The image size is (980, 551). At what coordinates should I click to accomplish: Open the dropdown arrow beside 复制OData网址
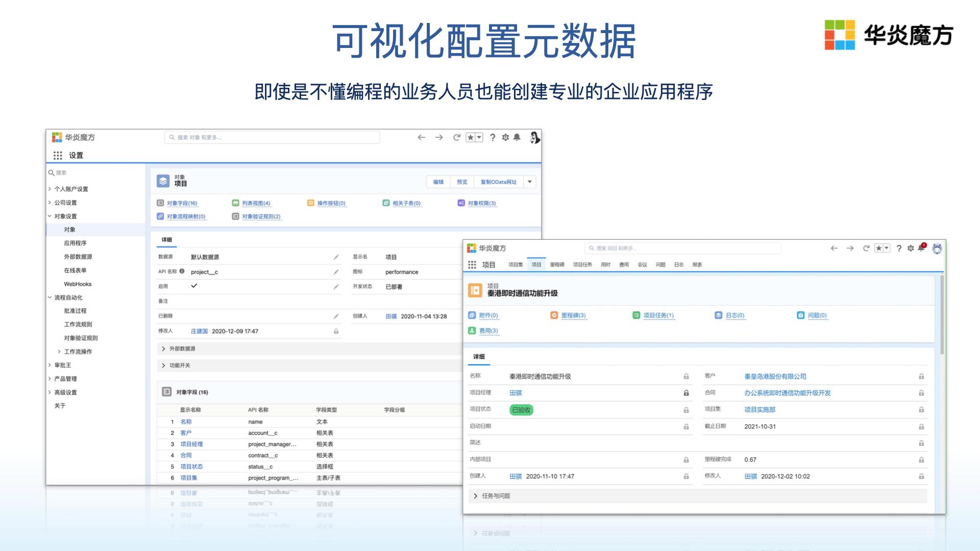tap(530, 182)
